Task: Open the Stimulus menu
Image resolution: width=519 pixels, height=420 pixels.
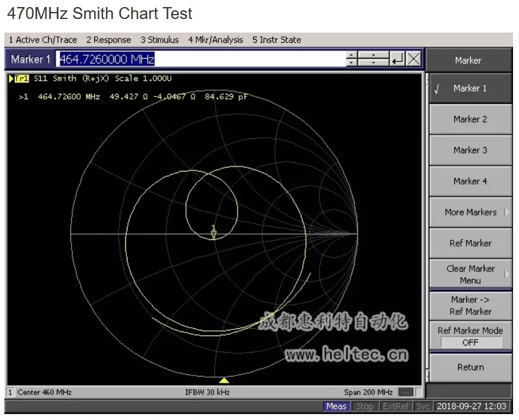Action: click(x=159, y=40)
